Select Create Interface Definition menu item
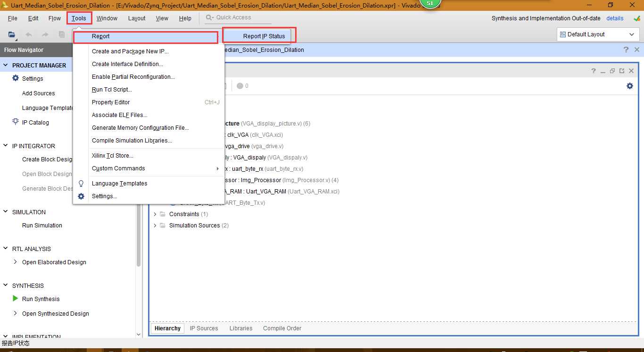 149,64
